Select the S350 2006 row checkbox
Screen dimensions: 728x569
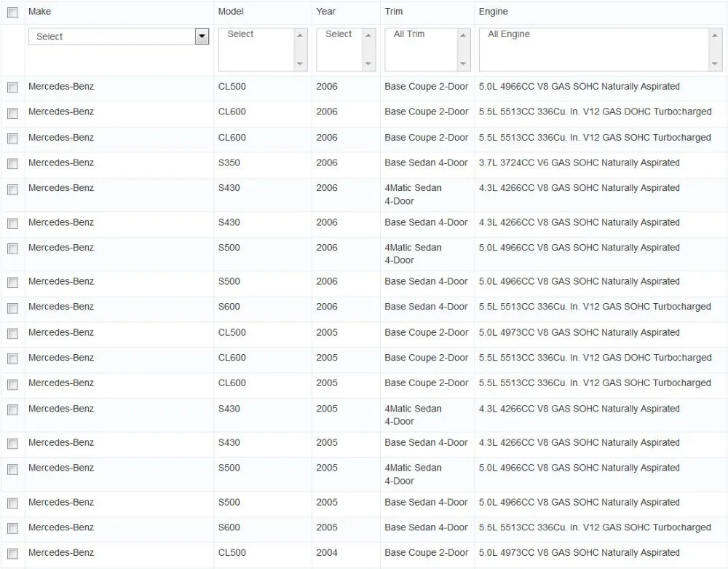pyautogui.click(x=12, y=163)
